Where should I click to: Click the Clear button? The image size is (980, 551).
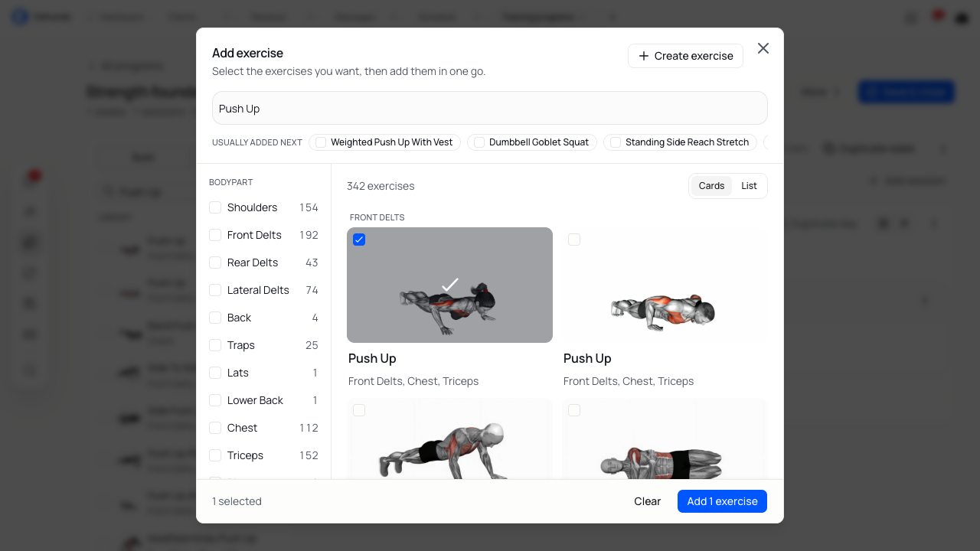point(647,501)
